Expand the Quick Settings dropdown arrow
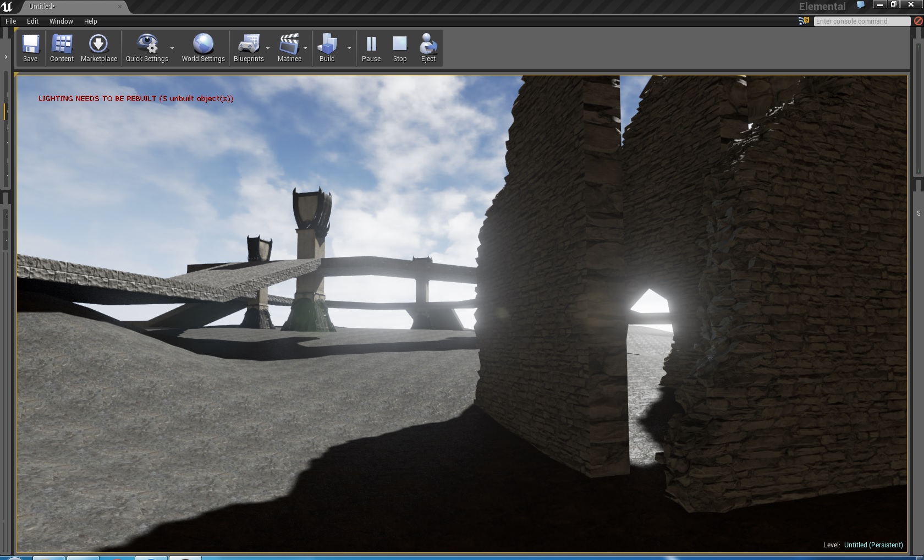Viewport: 924px width, 560px height. click(x=172, y=48)
